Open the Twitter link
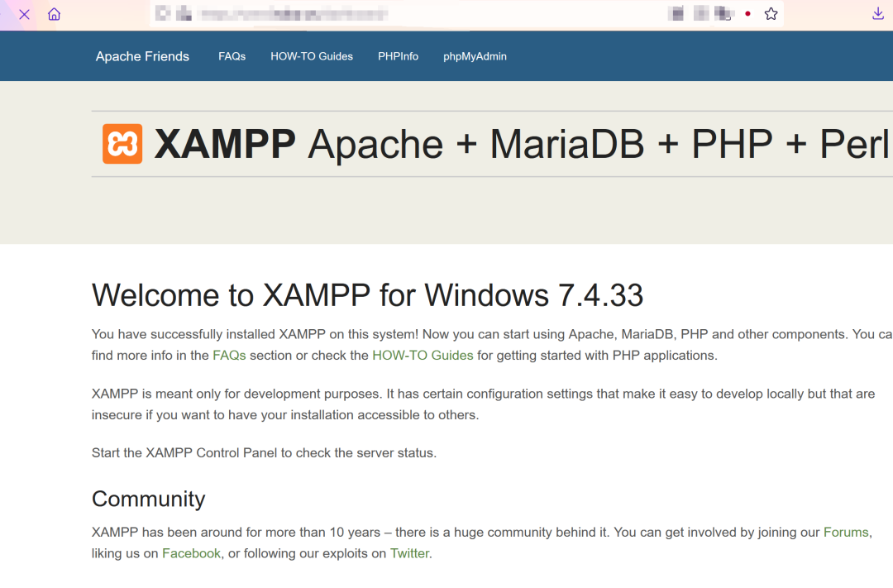This screenshot has height=588, width=893. [x=409, y=553]
